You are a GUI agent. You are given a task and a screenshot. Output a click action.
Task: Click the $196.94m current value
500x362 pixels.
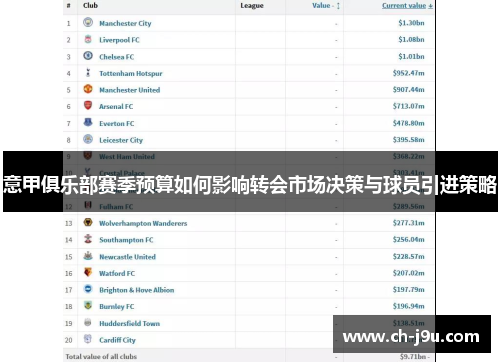[x=409, y=306]
